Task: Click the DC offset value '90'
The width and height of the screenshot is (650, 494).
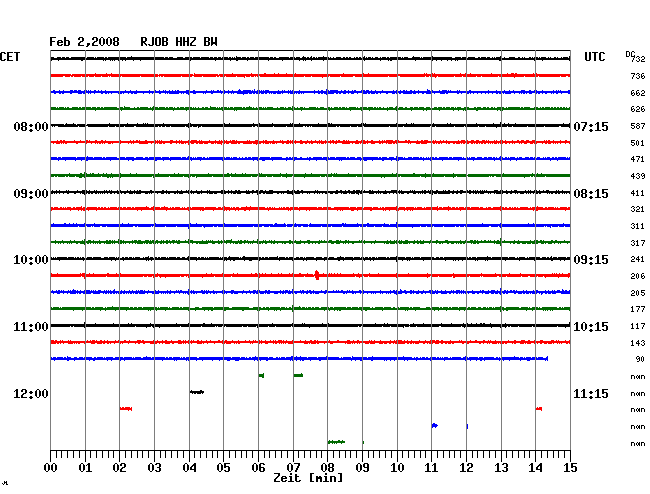Action: [x=640, y=359]
